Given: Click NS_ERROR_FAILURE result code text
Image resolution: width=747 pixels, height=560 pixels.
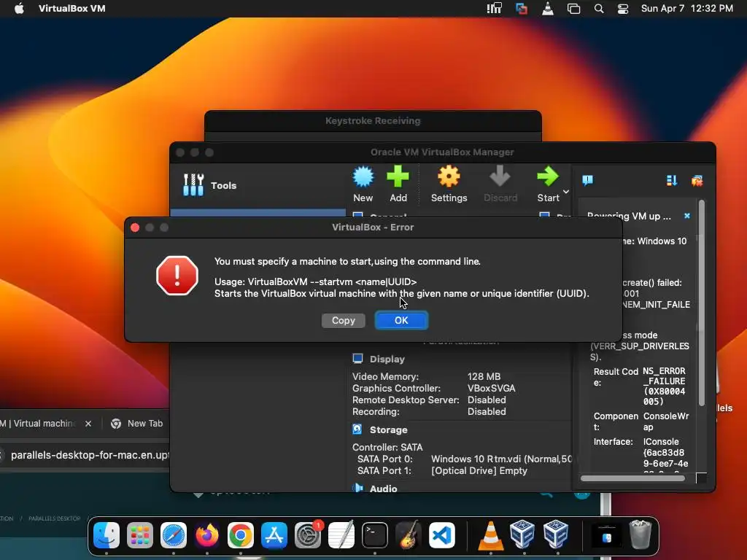Looking at the screenshot, I should [664, 386].
